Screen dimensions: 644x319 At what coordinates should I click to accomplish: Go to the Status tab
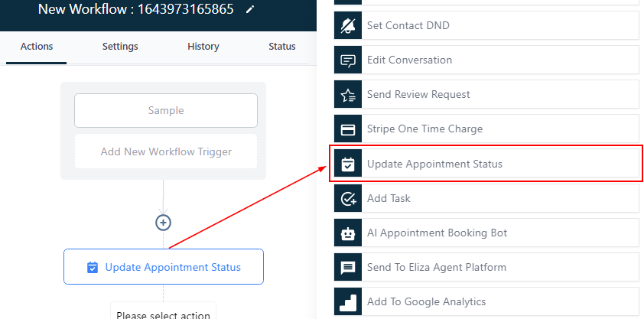pos(281,47)
